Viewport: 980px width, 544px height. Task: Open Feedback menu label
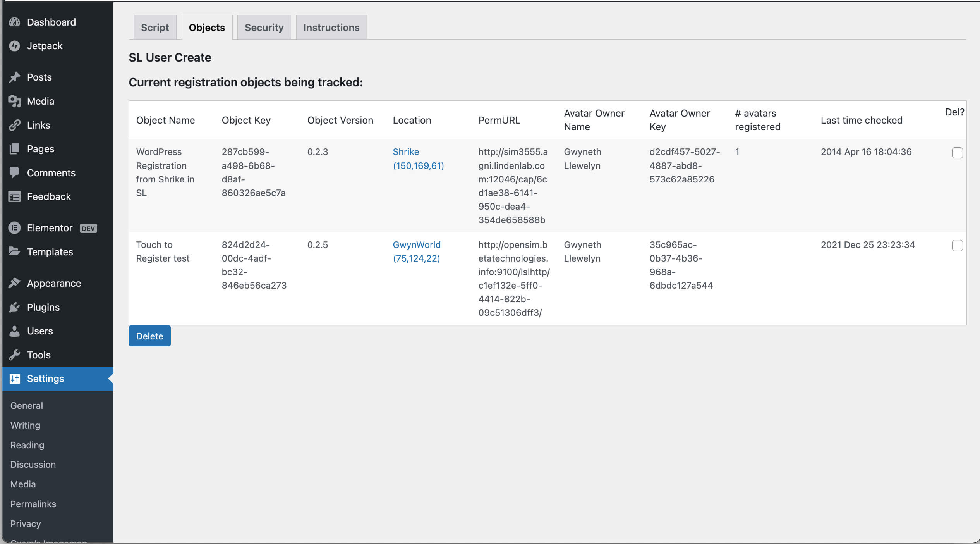[x=49, y=196]
